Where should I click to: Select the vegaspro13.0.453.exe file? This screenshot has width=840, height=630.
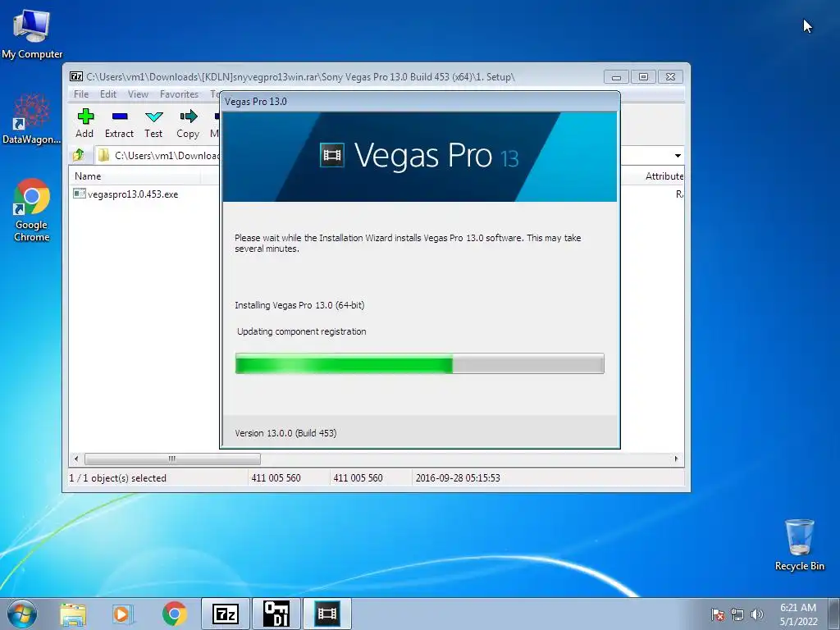126,194
